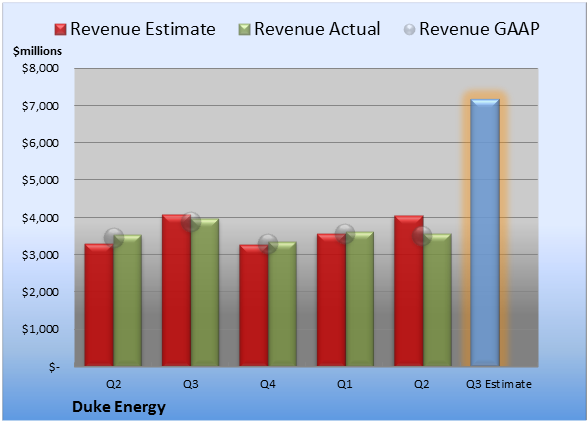Image resolution: width=588 pixels, height=422 pixels.
Task: Click the '$8,000' axis value
Action: (40, 68)
